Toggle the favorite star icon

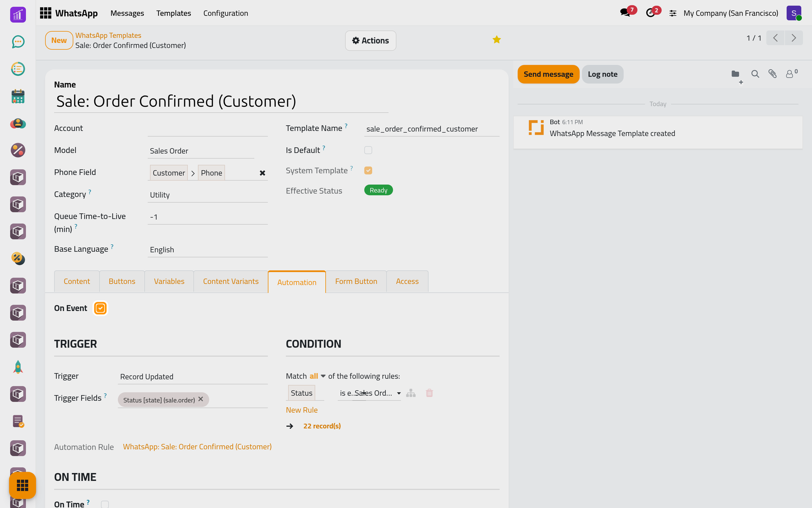497,40
